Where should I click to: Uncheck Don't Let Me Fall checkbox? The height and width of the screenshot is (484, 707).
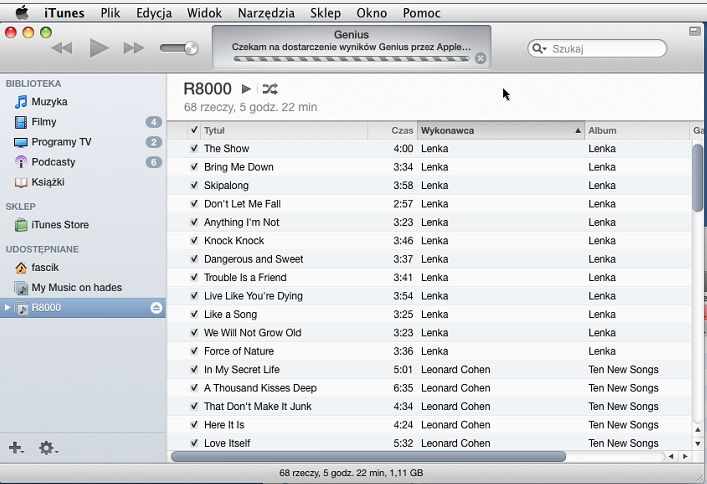194,204
